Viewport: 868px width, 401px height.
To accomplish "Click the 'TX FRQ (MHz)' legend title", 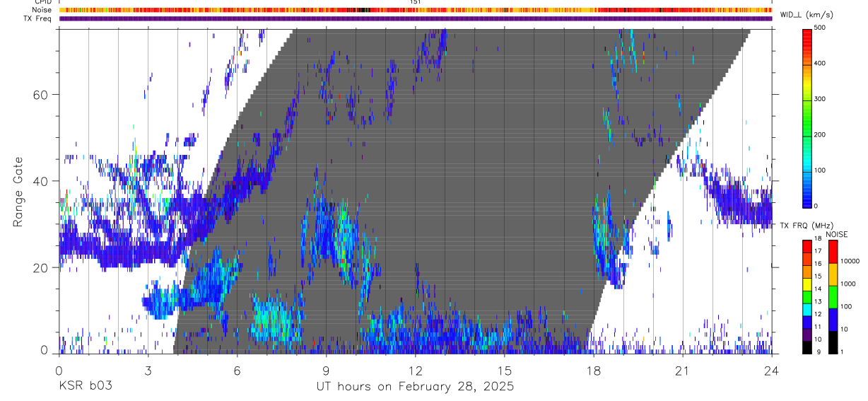I will click(x=805, y=226).
